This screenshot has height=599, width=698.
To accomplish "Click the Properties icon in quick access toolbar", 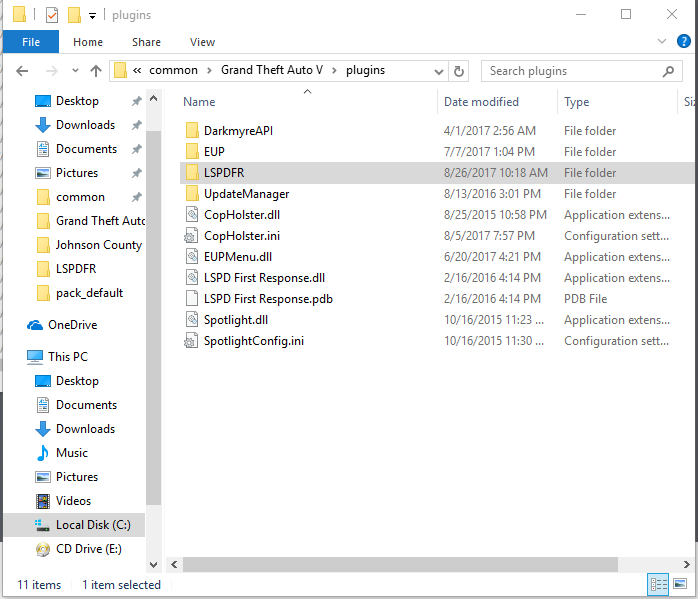I will [x=52, y=15].
